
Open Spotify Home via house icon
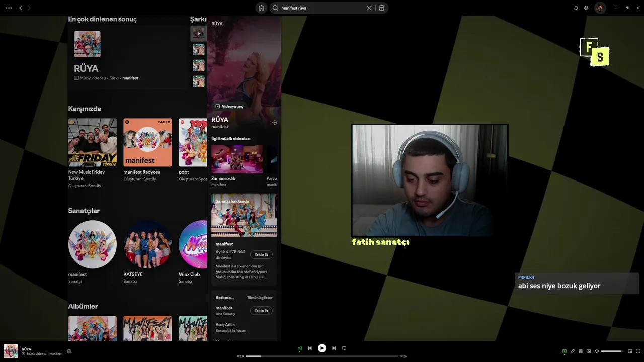point(261,8)
